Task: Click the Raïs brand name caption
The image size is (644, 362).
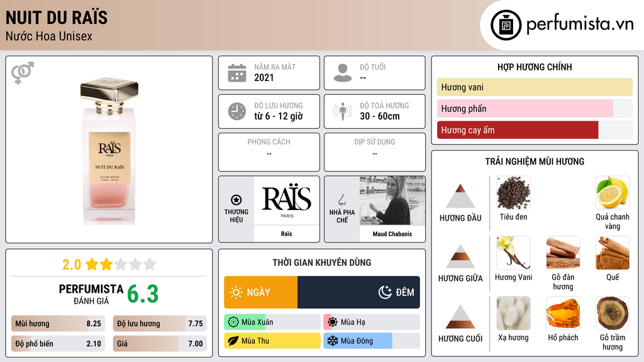Action: tap(287, 234)
